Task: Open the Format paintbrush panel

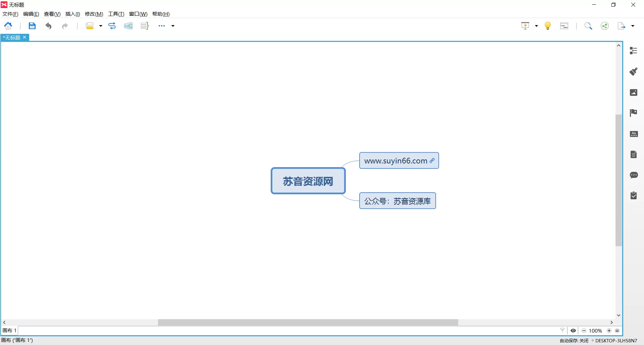Action: 634,71
